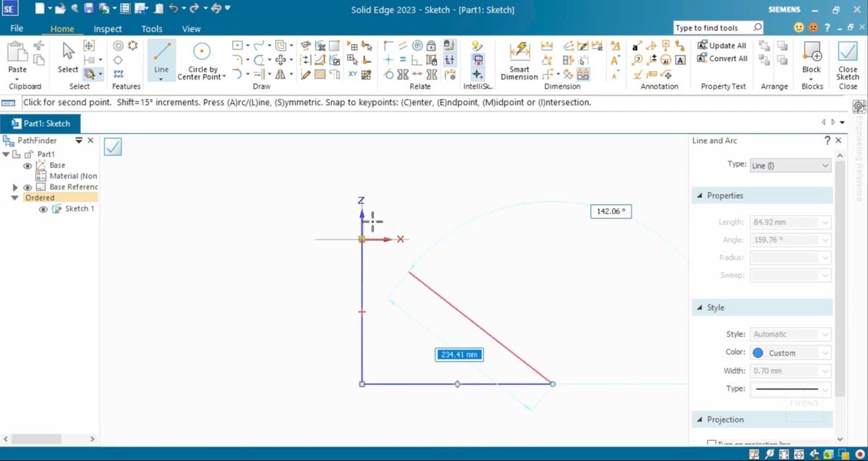Click the New document icon
Viewport: 868px width, 461px height.
coord(40,9)
